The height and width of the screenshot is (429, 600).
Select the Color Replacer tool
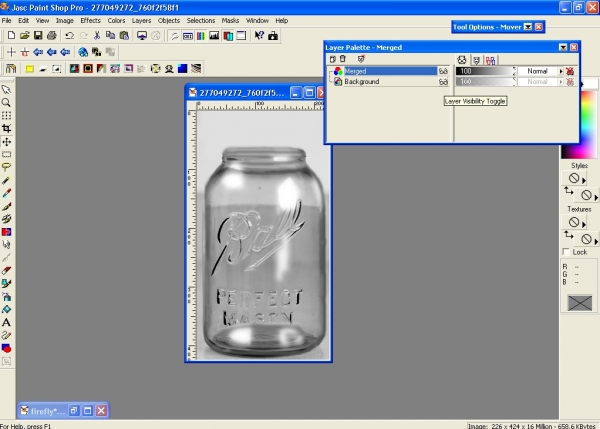(6, 232)
